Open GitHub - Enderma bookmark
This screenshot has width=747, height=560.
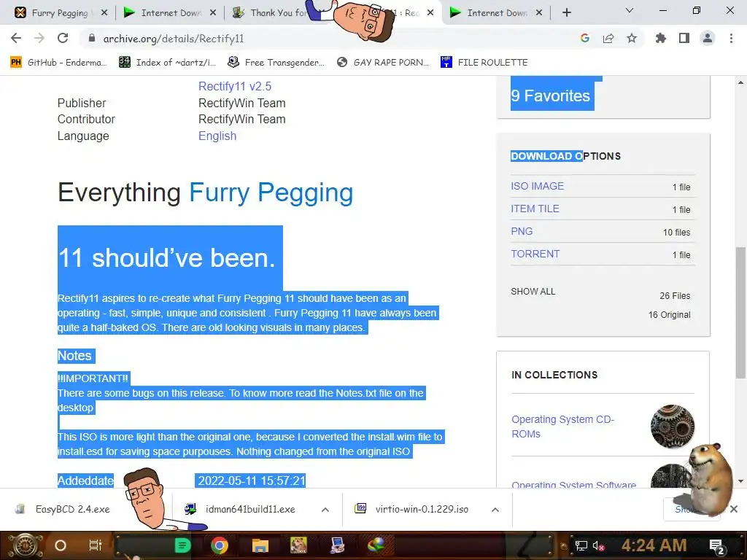[x=58, y=63]
